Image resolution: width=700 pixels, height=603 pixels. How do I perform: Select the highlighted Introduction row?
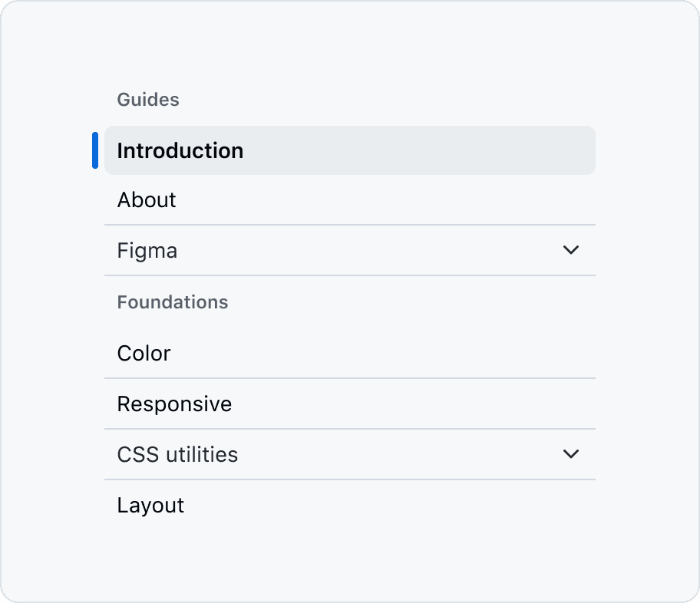pyautogui.click(x=349, y=150)
